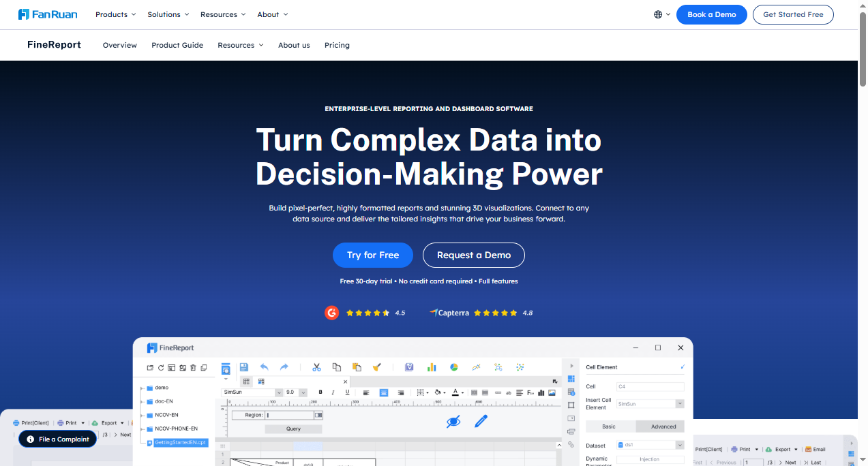Click the Request a Demo button
This screenshot has width=868, height=466.
(x=473, y=255)
